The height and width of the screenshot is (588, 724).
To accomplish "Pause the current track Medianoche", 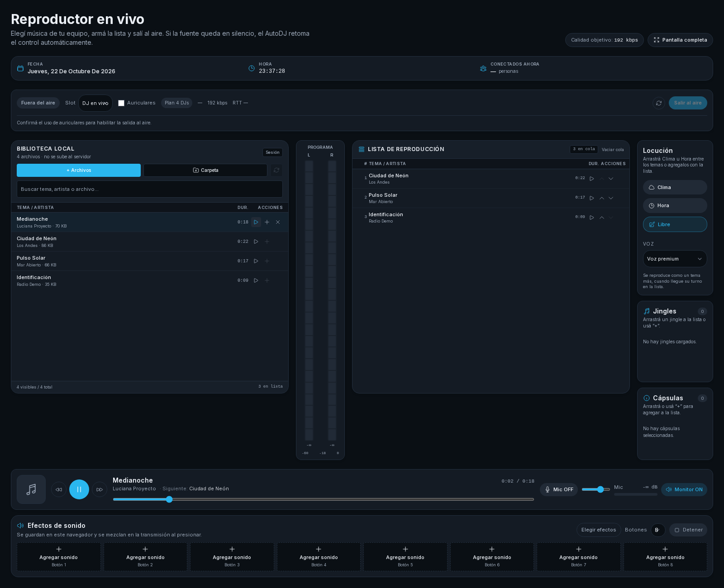I will pos(79,489).
